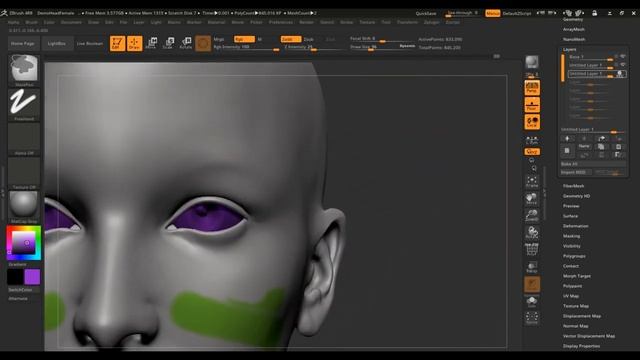Click the ZBrush logo icon in title bar
The width and height of the screenshot is (640, 360).
click(x=4, y=13)
